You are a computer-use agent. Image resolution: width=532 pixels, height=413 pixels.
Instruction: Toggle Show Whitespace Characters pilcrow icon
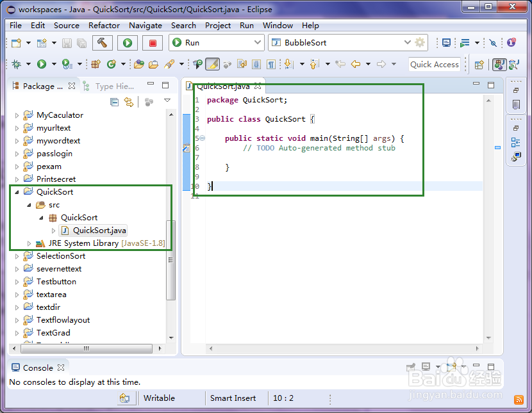point(270,64)
